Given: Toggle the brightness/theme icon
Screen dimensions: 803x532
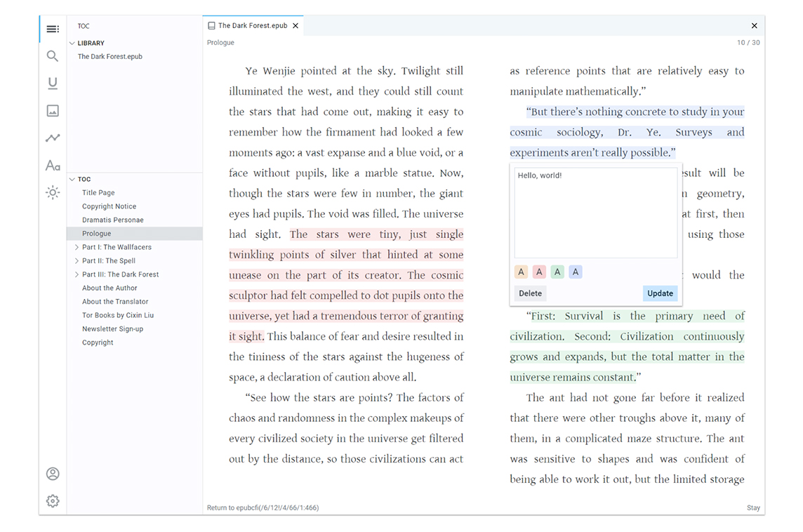Looking at the screenshot, I should pyautogui.click(x=53, y=192).
